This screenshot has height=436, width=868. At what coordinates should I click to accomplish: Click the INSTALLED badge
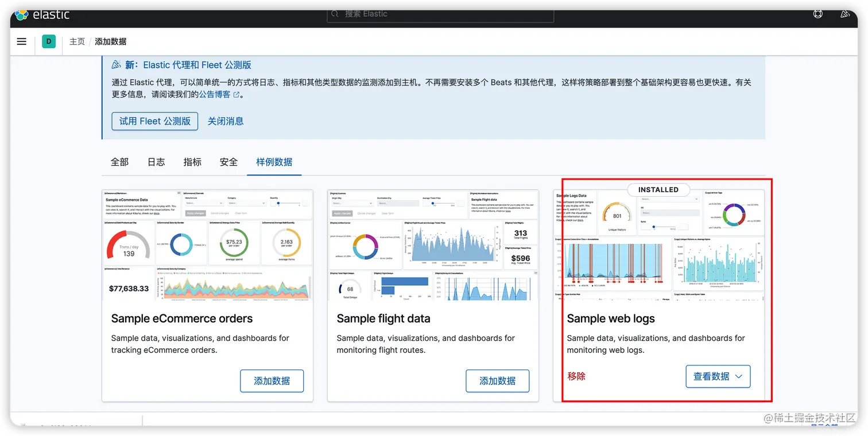[658, 189]
